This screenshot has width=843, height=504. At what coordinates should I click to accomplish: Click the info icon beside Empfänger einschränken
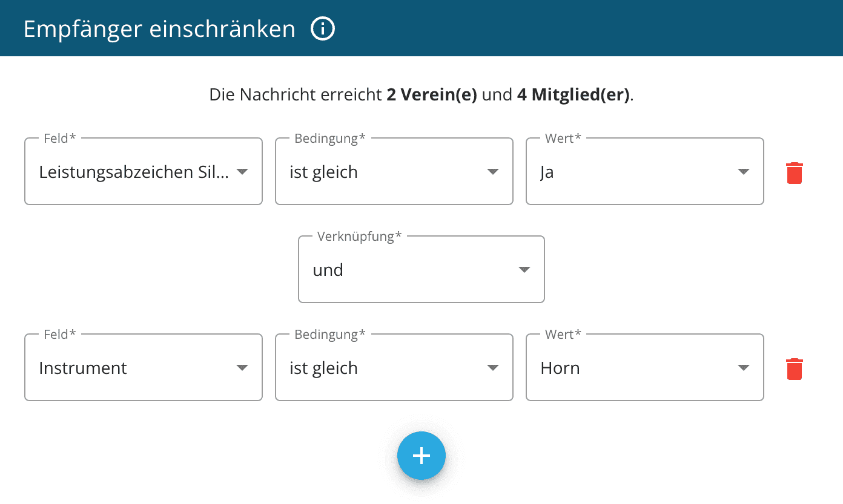(323, 28)
